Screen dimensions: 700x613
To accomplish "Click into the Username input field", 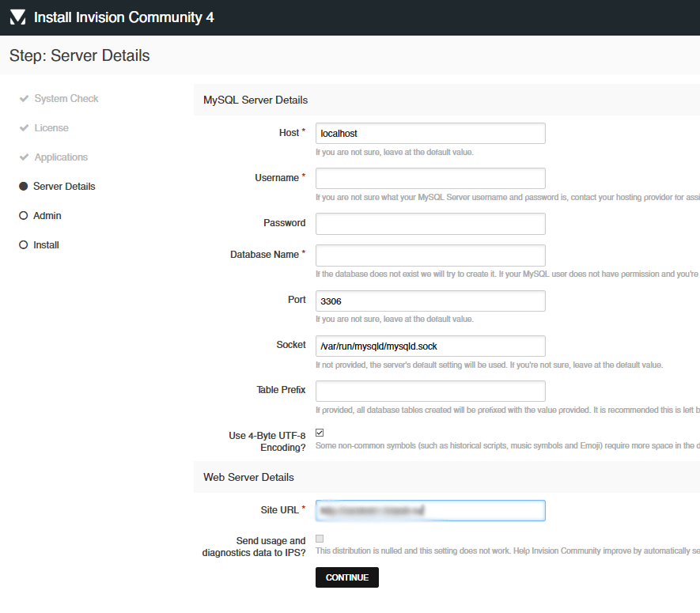I will point(430,179).
